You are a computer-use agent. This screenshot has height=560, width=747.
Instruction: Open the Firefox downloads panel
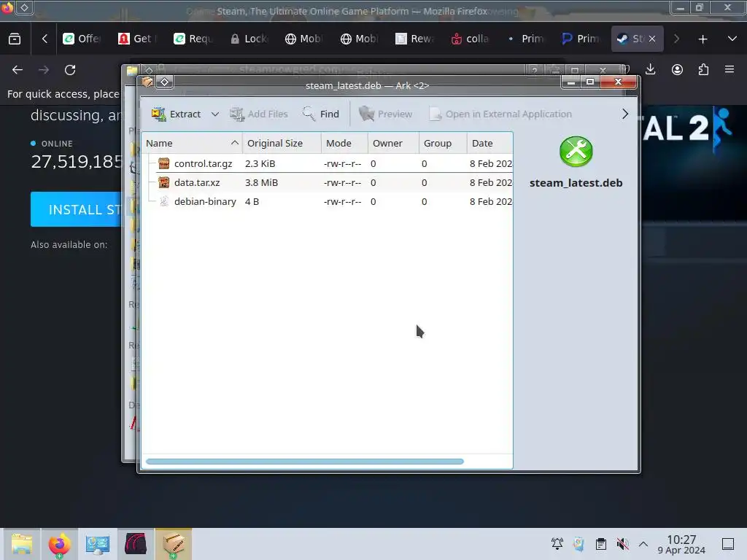click(x=650, y=69)
